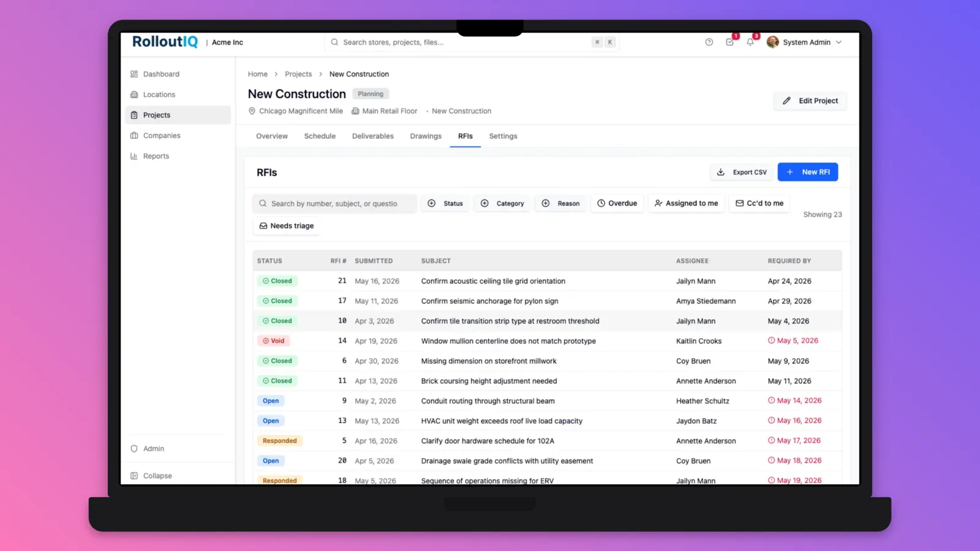The image size is (980, 551).
Task: Select Projects in the sidebar
Action: pos(178,115)
